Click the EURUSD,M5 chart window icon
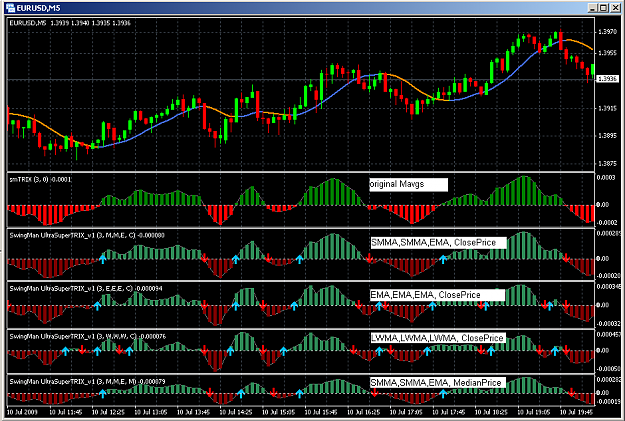 click(x=10, y=8)
